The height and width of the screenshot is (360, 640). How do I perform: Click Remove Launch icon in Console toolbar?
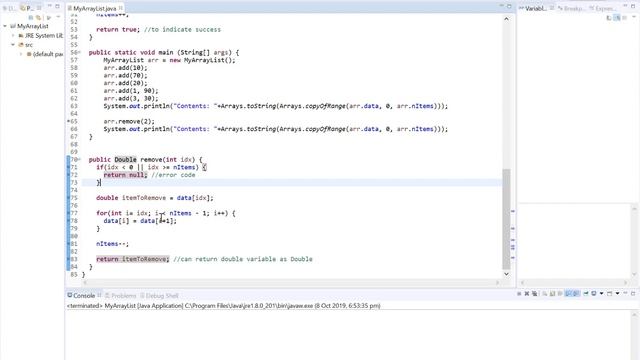(527, 293)
